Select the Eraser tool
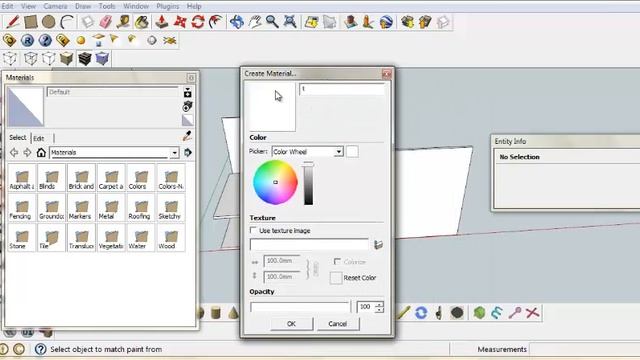This screenshot has width=640, height=360. click(x=106, y=22)
